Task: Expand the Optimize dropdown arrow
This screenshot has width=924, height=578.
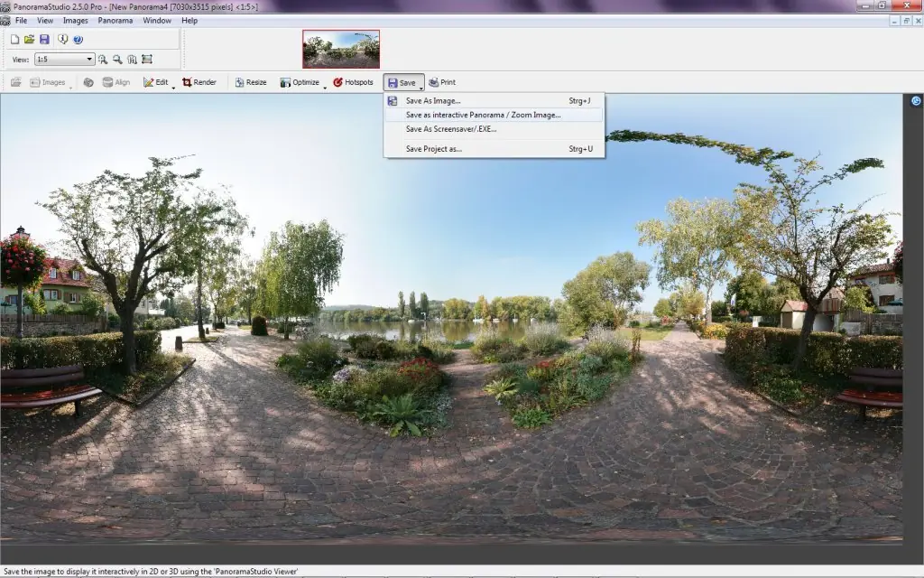Action: pos(325,88)
